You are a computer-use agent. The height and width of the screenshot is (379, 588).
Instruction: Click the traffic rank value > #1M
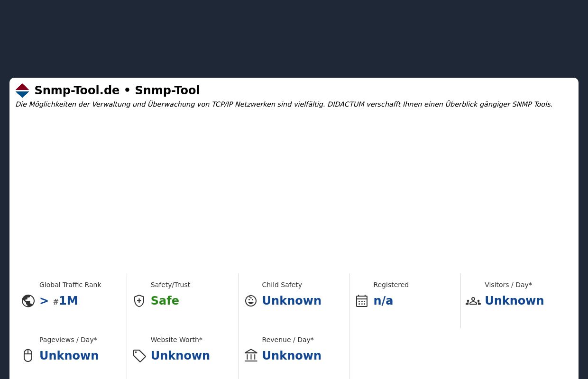coord(59,301)
